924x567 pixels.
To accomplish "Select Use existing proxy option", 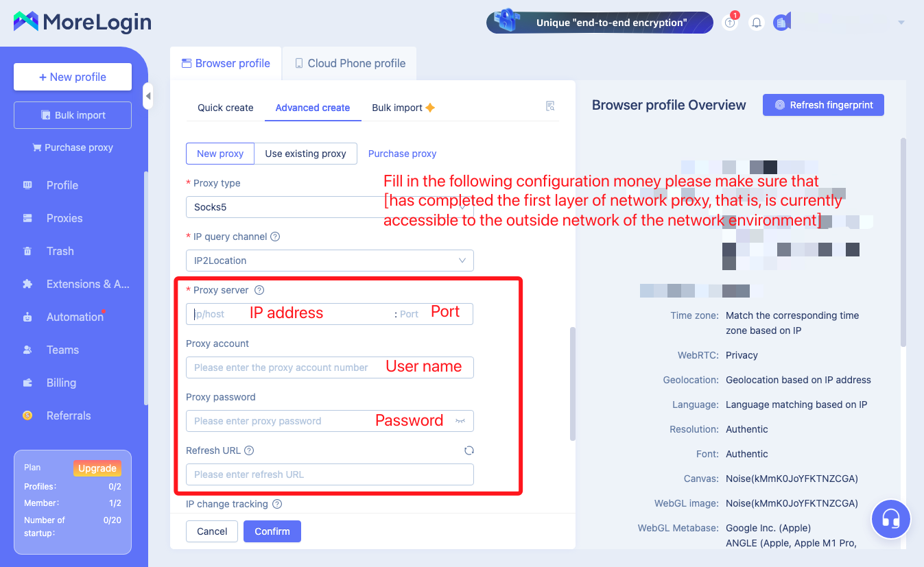I will point(305,154).
